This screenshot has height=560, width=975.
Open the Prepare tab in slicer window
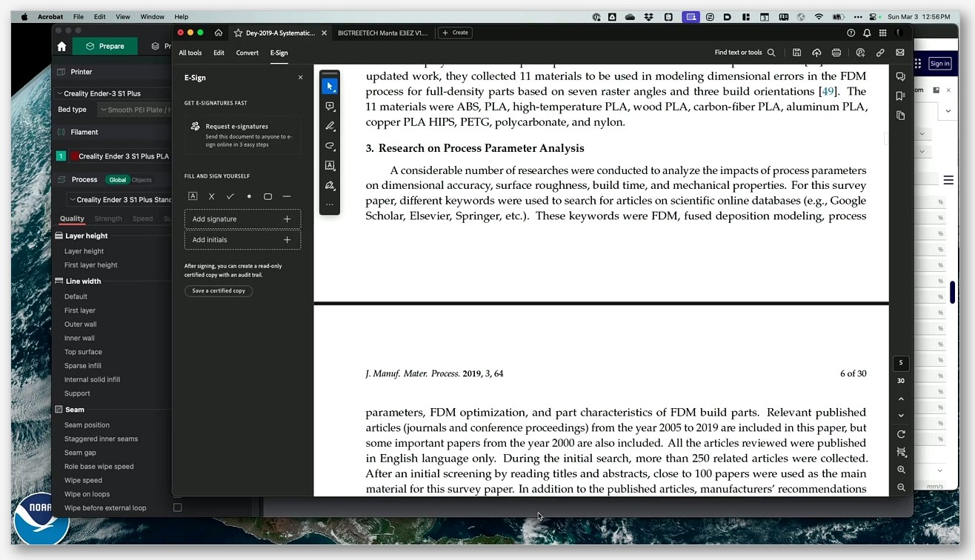click(x=105, y=46)
